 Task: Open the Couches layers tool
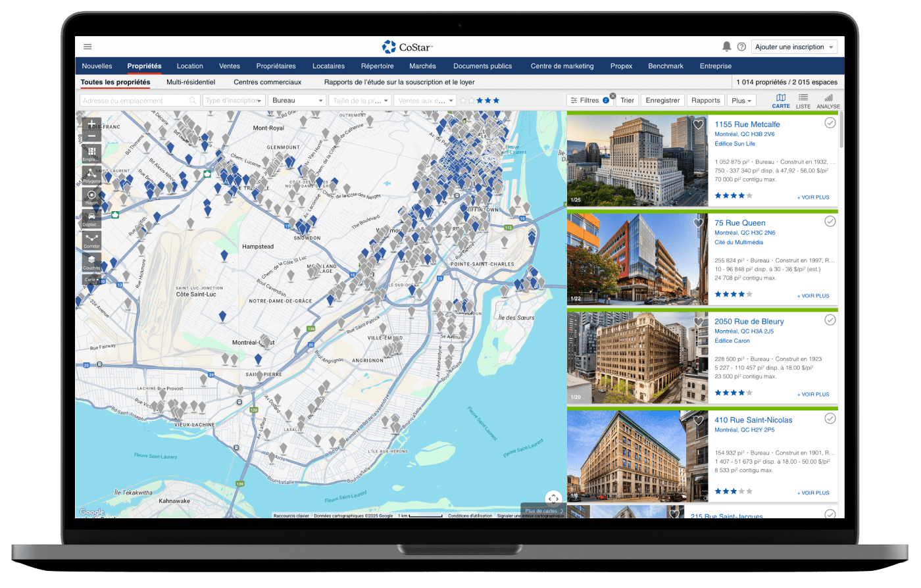pyautogui.click(x=91, y=262)
